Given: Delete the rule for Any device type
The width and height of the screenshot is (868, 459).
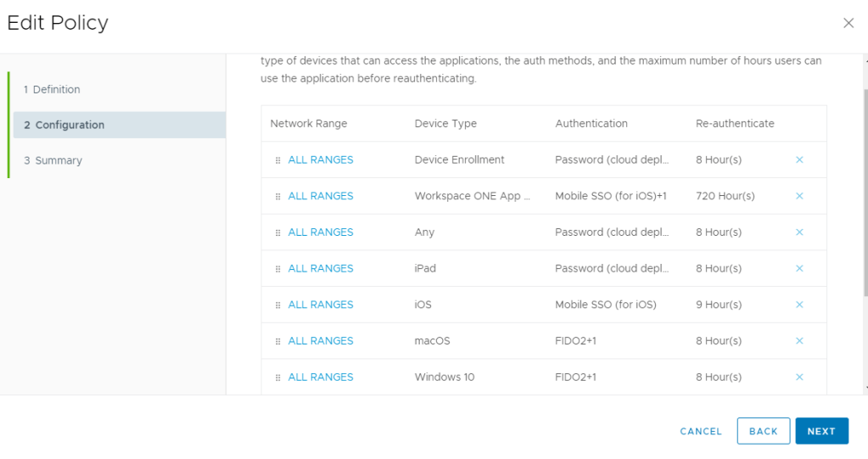Looking at the screenshot, I should 799,232.
